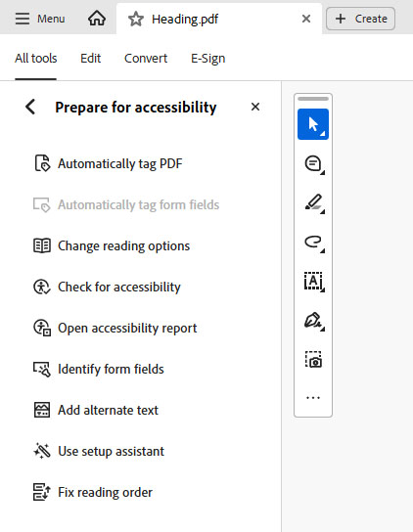
Task: Select the freehand Draw lasso tool
Action: pos(313,243)
